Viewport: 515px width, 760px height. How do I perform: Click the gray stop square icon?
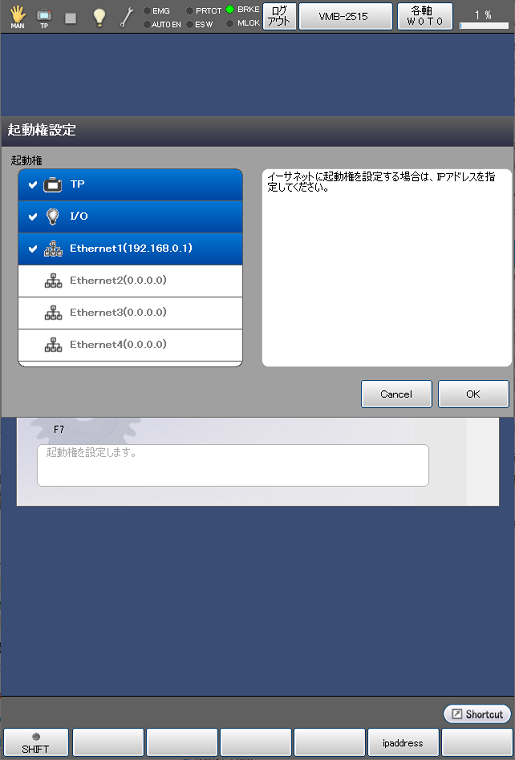coord(71,18)
